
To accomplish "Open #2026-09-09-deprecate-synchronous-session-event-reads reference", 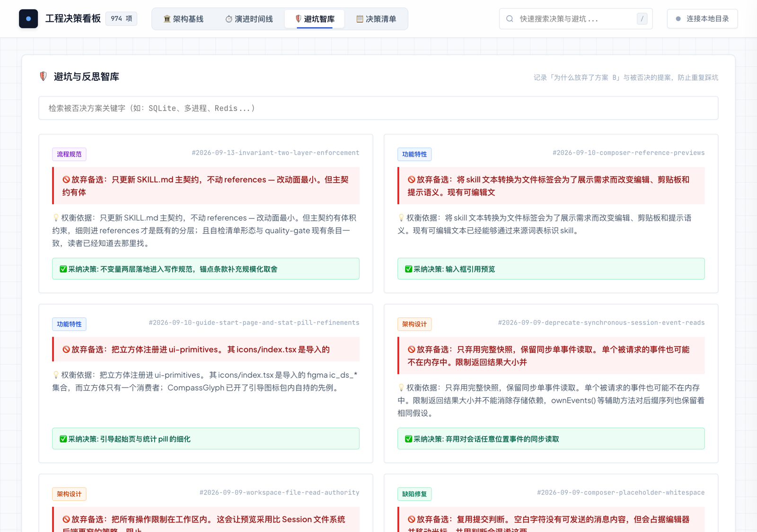I will [x=601, y=323].
